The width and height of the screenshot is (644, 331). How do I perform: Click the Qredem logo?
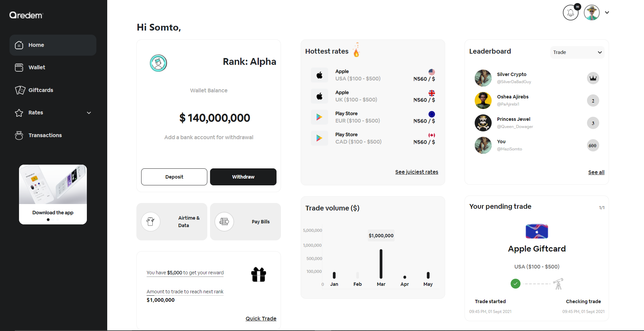26,15
